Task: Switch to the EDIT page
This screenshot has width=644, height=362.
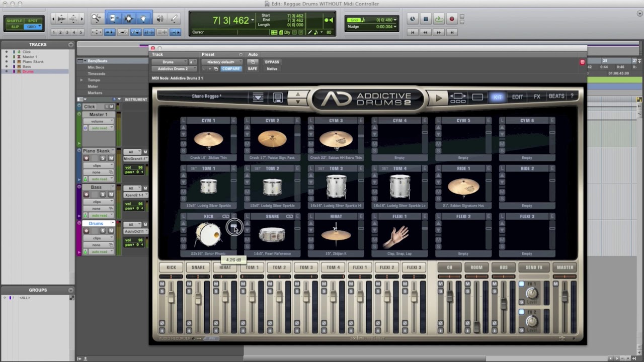Action: click(517, 97)
